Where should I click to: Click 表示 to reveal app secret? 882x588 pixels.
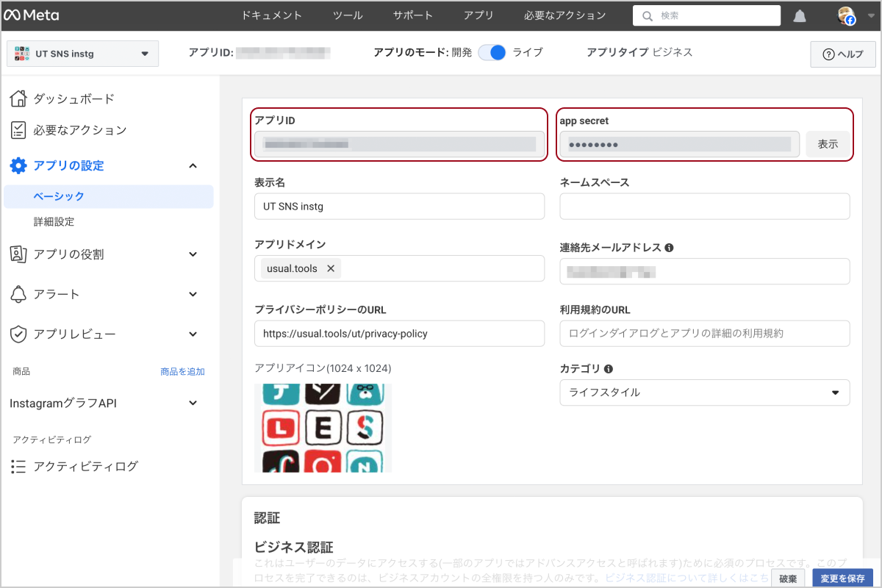pyautogui.click(x=828, y=144)
